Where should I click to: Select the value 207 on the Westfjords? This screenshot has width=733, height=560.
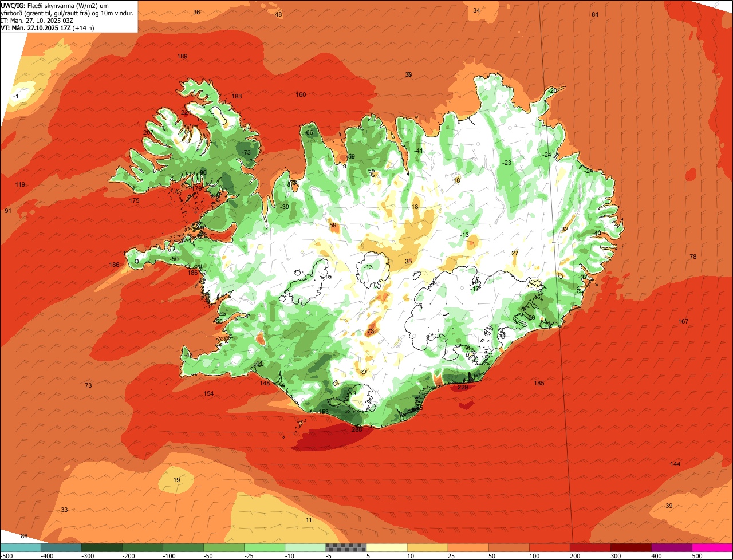click(148, 132)
